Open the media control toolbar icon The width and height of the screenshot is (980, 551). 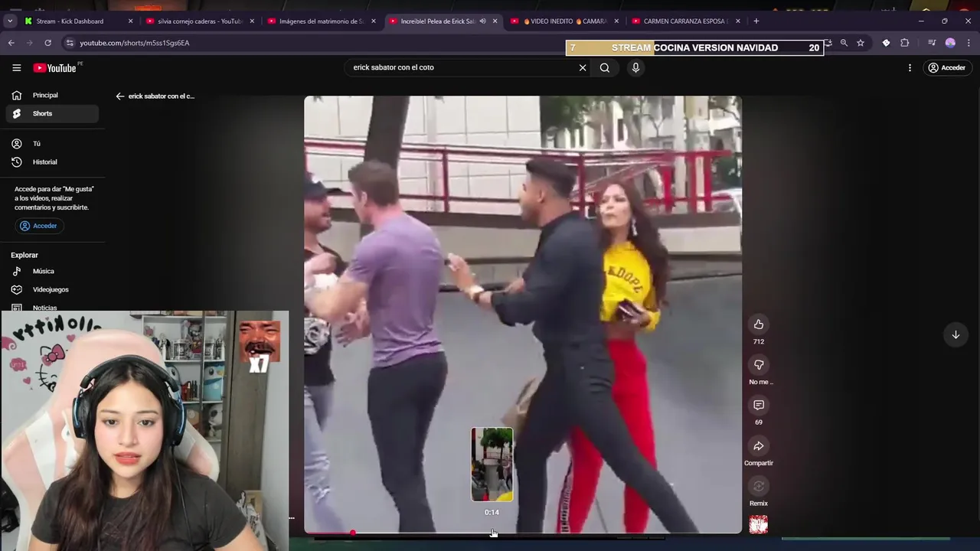pos(932,43)
